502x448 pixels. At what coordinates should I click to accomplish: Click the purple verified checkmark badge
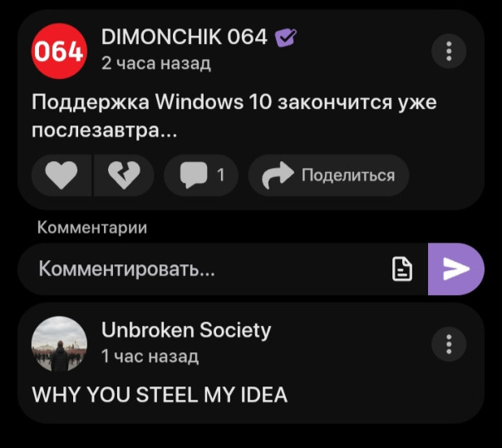click(286, 37)
